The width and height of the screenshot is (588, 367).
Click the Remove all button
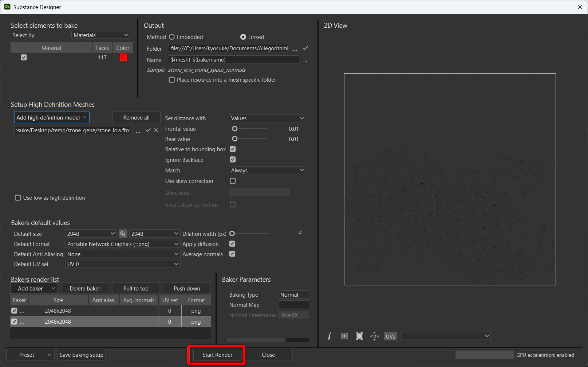point(137,118)
